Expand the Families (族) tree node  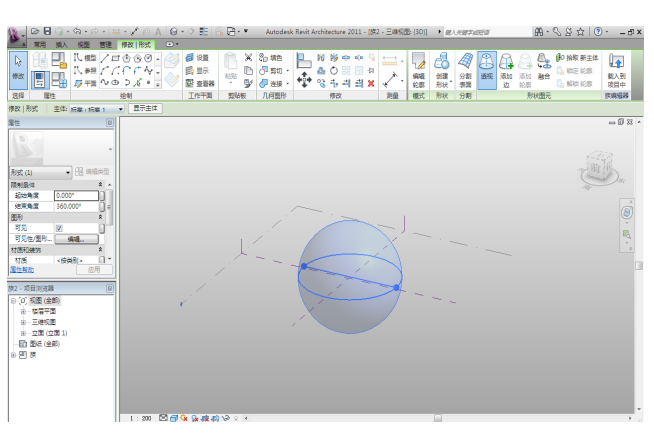(13, 354)
